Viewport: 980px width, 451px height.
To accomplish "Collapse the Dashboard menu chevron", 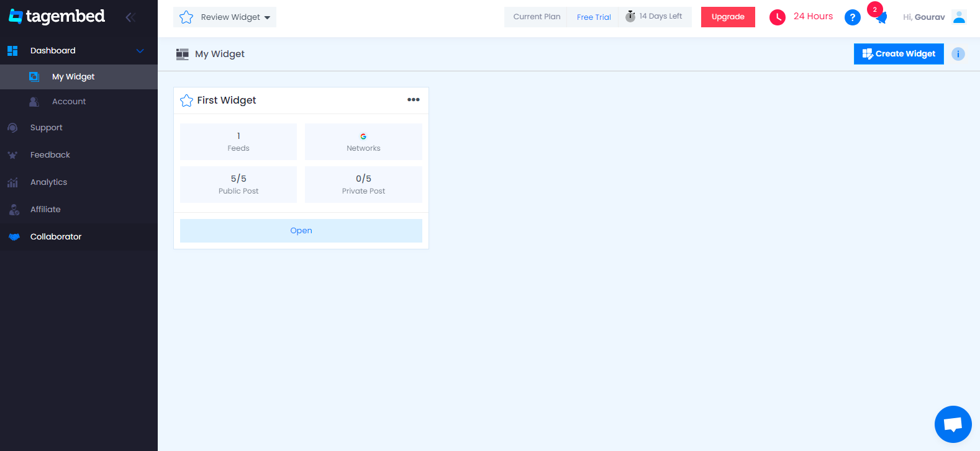I will pyautogui.click(x=140, y=51).
